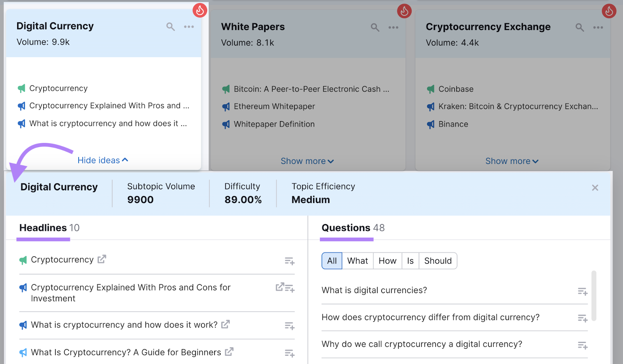The image size is (623, 364).
Task: Filter questions by What
Action: click(357, 261)
